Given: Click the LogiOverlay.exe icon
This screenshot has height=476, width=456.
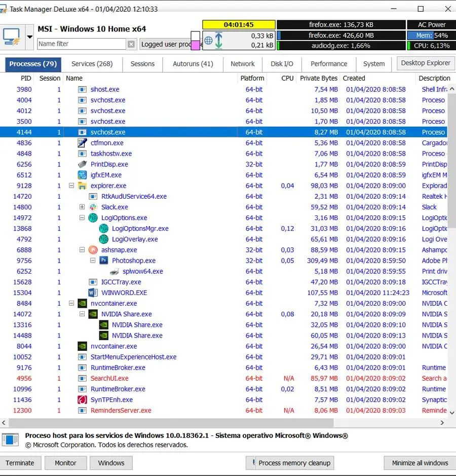Looking at the screenshot, I should pyautogui.click(x=104, y=239).
